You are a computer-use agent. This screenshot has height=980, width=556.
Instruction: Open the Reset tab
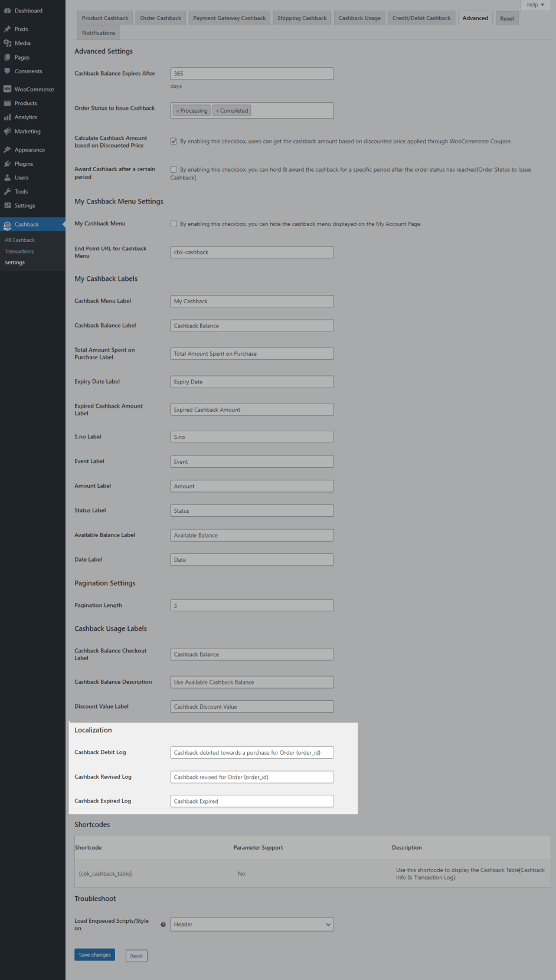[507, 18]
